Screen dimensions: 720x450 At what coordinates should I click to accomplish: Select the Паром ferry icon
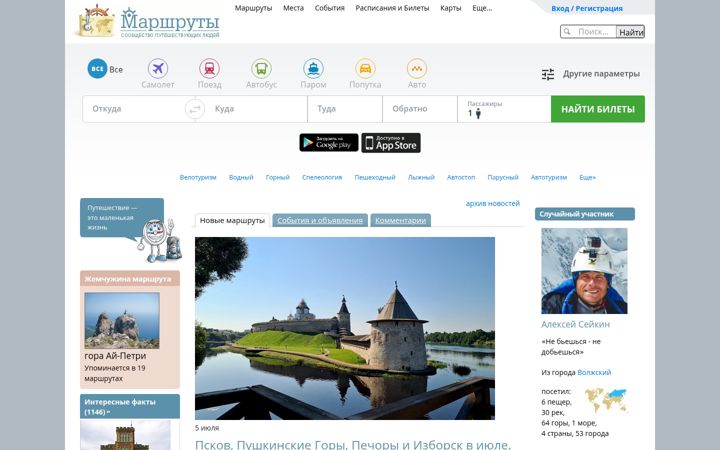point(313,68)
